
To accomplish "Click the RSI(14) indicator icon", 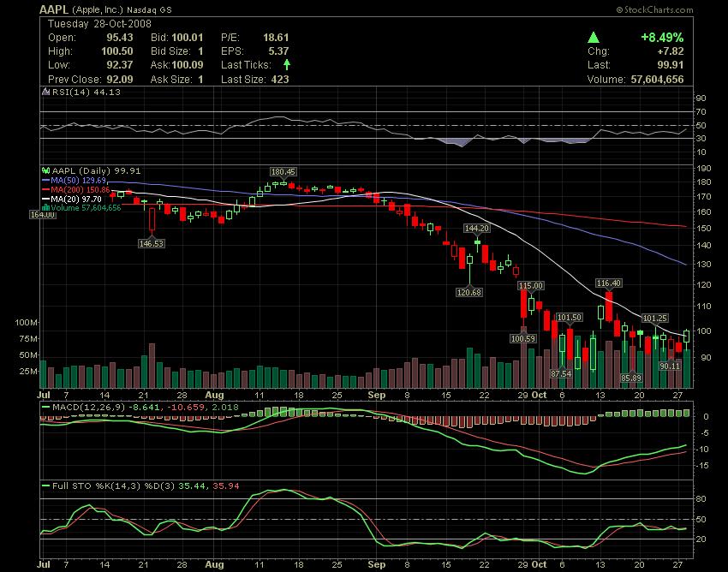I will 45,92.
